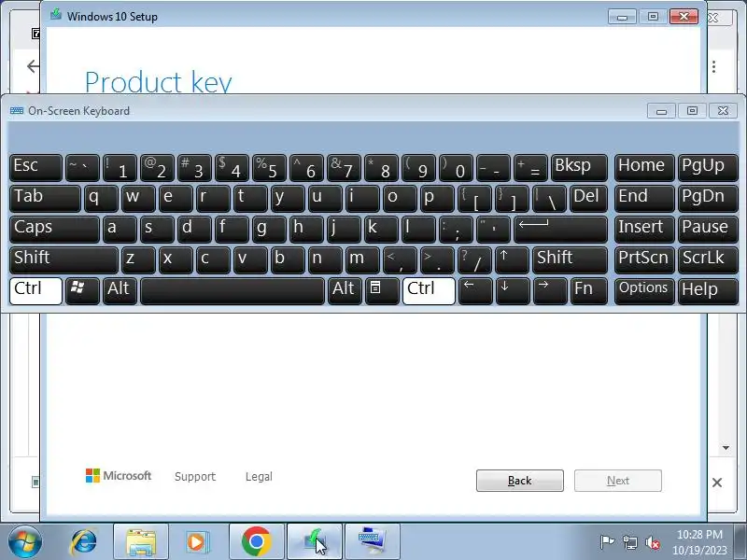Close the browser download bar X
The width and height of the screenshot is (747, 560).
tap(717, 483)
